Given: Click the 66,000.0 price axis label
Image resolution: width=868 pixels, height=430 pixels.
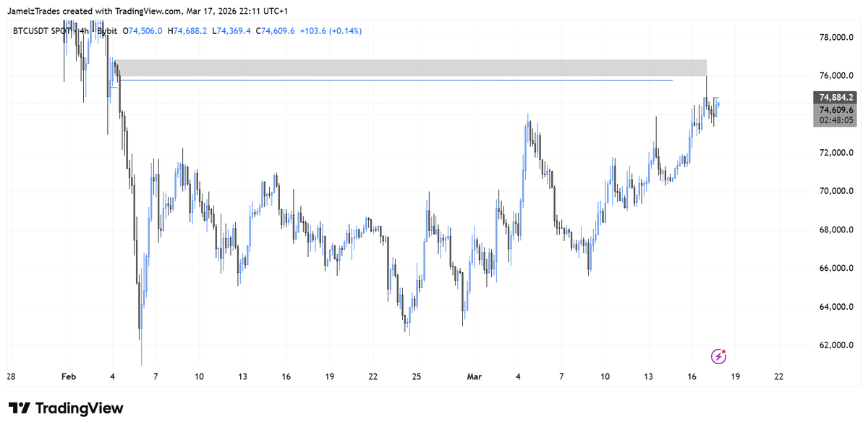Looking at the screenshot, I should coord(835,269).
